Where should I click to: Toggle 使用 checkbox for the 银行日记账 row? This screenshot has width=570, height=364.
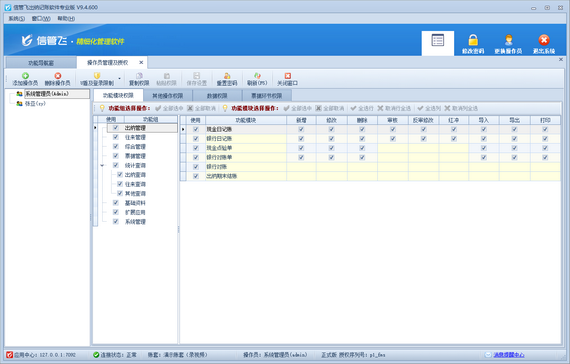[x=196, y=139]
